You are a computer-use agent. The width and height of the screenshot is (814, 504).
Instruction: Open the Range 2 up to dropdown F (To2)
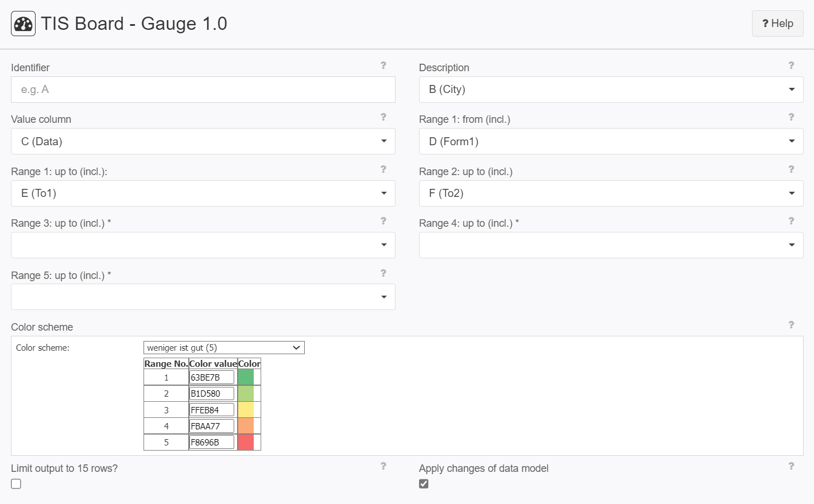click(x=611, y=193)
